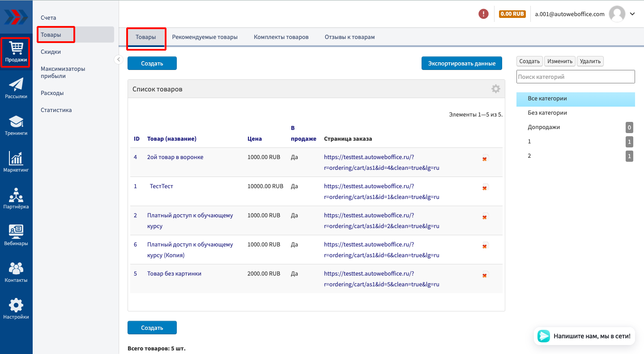The width and height of the screenshot is (644, 354).
Task: Click the Экспортировать данные button
Action: click(461, 63)
